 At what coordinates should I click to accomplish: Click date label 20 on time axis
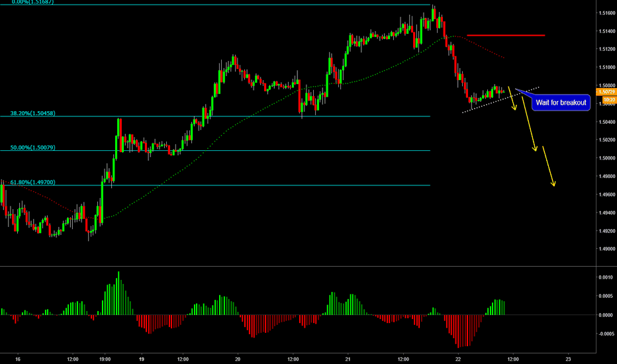click(x=237, y=359)
